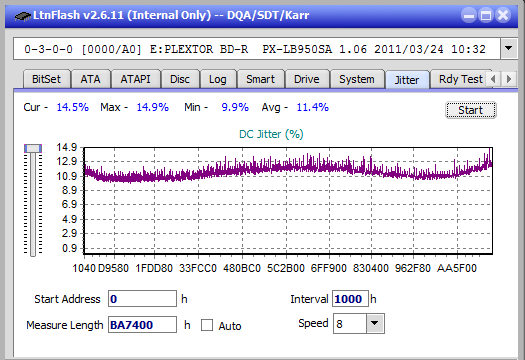Minimize the LtnFlash window
This screenshot has height=360, width=525.
click(x=469, y=15)
